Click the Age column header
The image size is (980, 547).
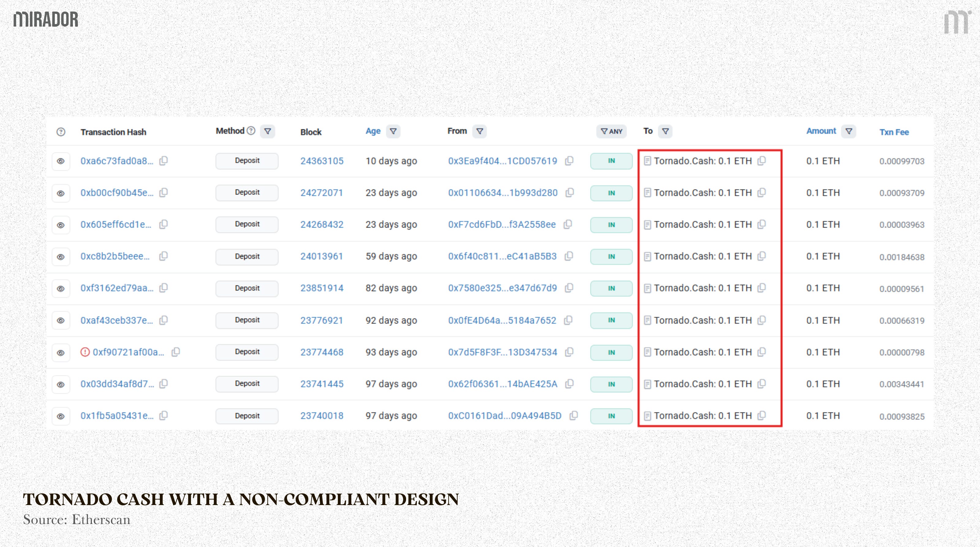click(373, 131)
